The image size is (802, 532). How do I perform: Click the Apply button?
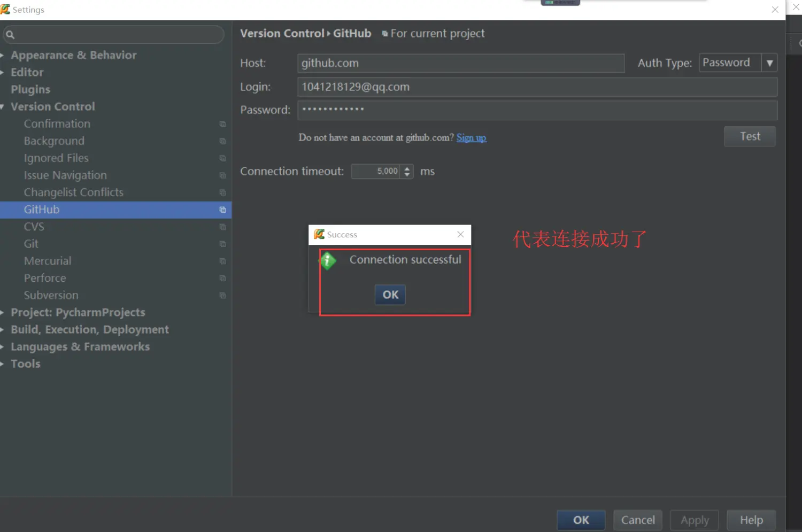(695, 520)
